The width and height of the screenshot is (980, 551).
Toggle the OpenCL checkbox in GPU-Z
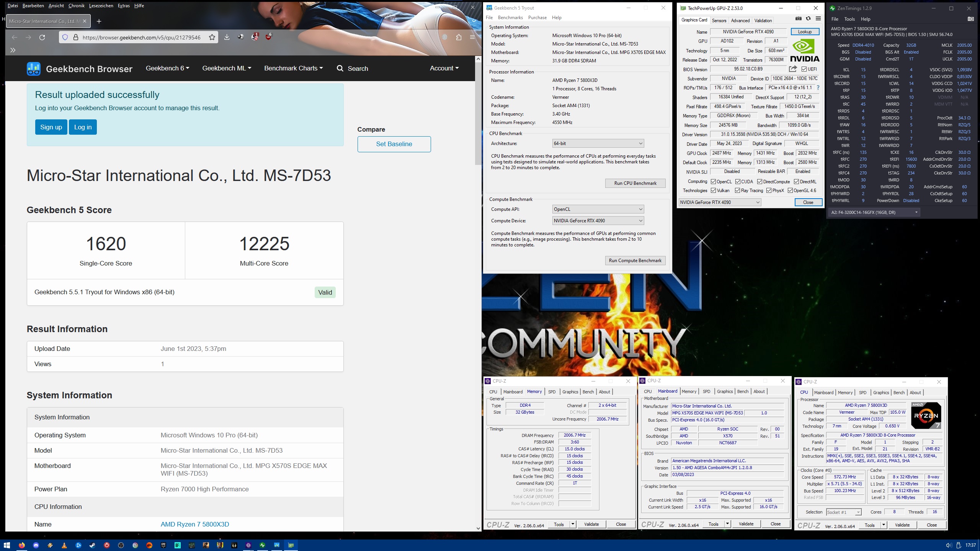pos(713,182)
